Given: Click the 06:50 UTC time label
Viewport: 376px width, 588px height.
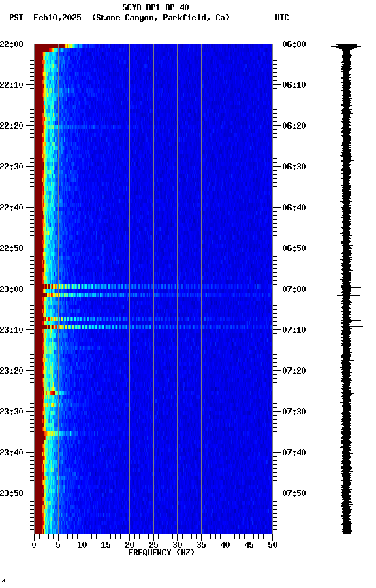Looking at the screenshot, I should coord(294,248).
